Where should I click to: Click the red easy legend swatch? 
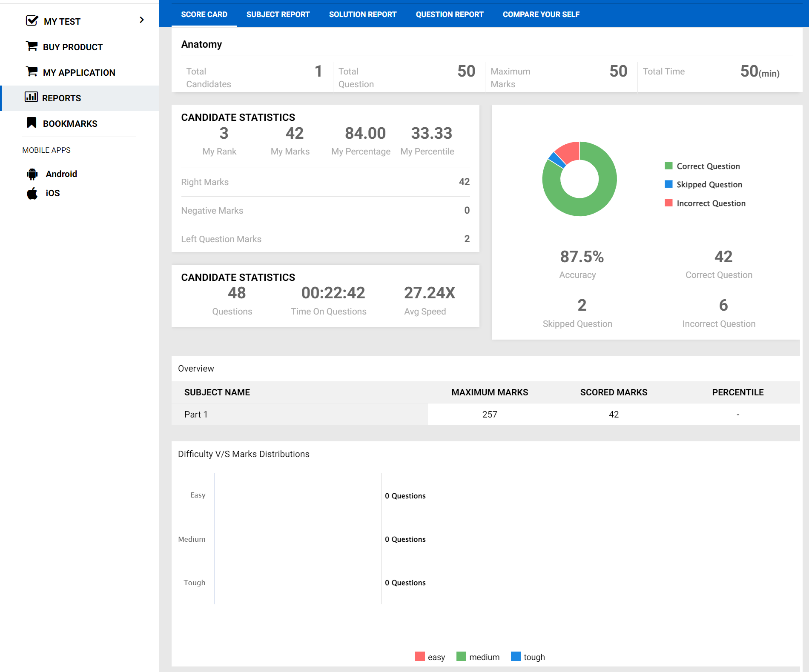420,656
